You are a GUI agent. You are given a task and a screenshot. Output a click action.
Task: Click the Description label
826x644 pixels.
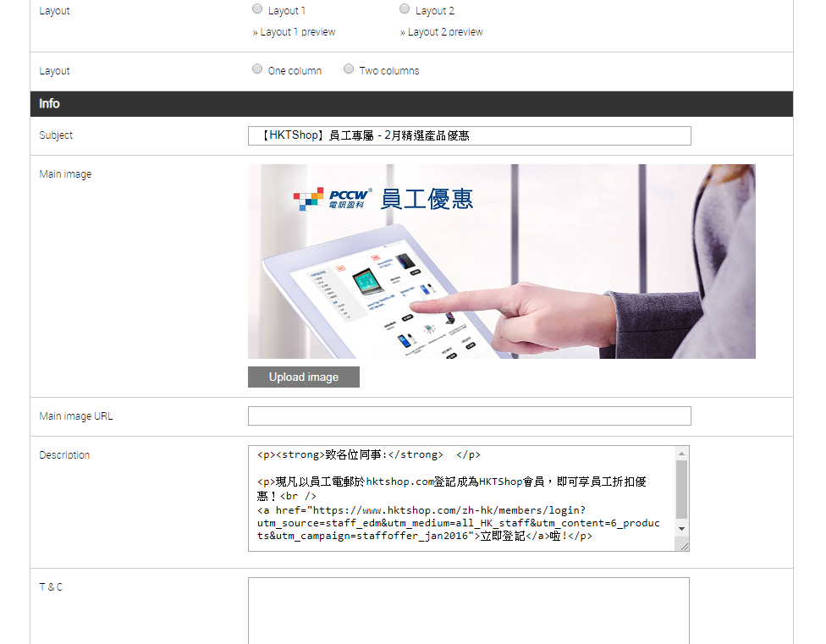[64, 455]
